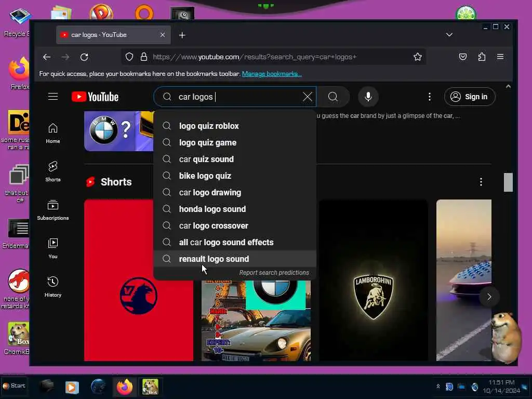This screenshot has height=399, width=532.
Task: Open the car quiz Short with Eiffel Tower
Action: pos(256,321)
